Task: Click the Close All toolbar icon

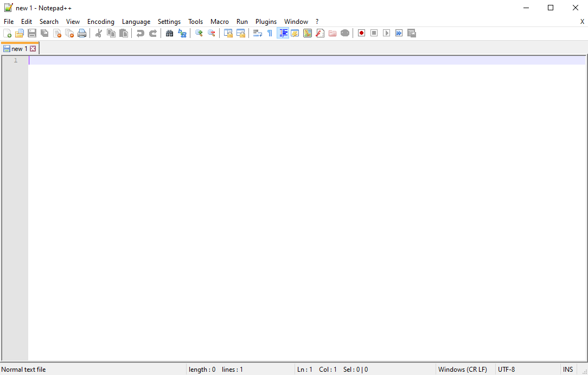Action: pos(69,33)
